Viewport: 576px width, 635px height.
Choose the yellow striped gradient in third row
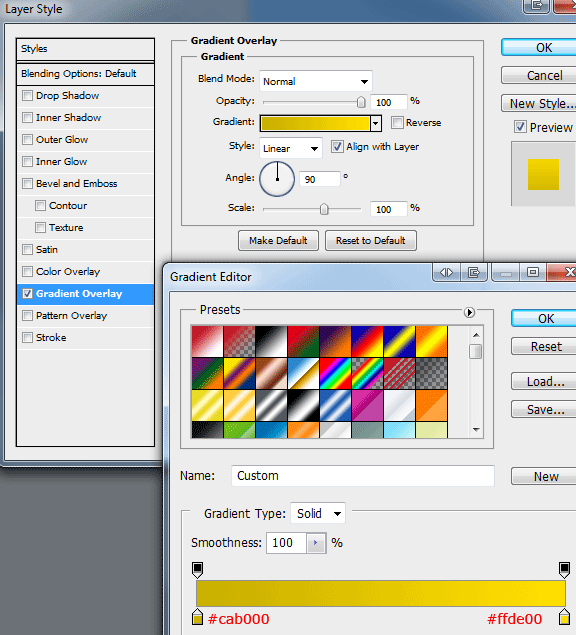point(207,405)
